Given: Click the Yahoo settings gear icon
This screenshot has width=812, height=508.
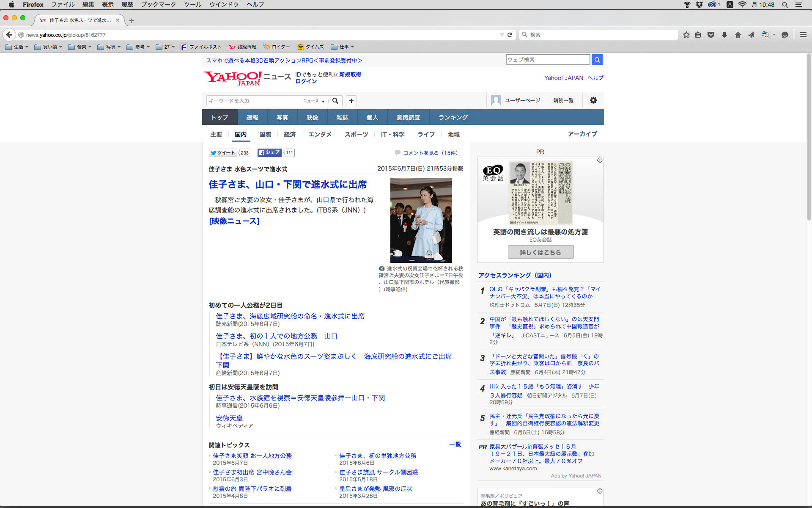Looking at the screenshot, I should point(593,100).
